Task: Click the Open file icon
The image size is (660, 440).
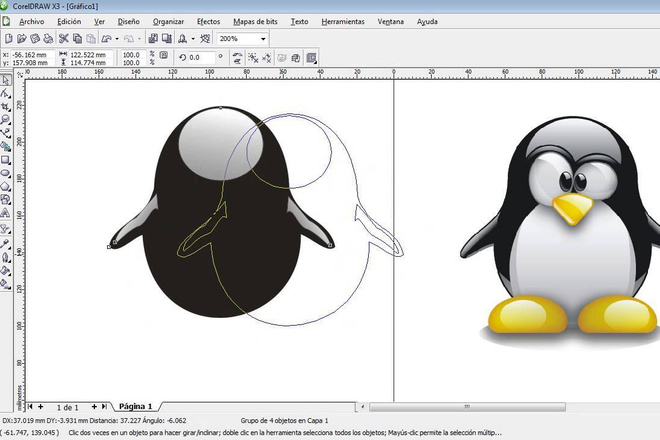Action: (21, 39)
